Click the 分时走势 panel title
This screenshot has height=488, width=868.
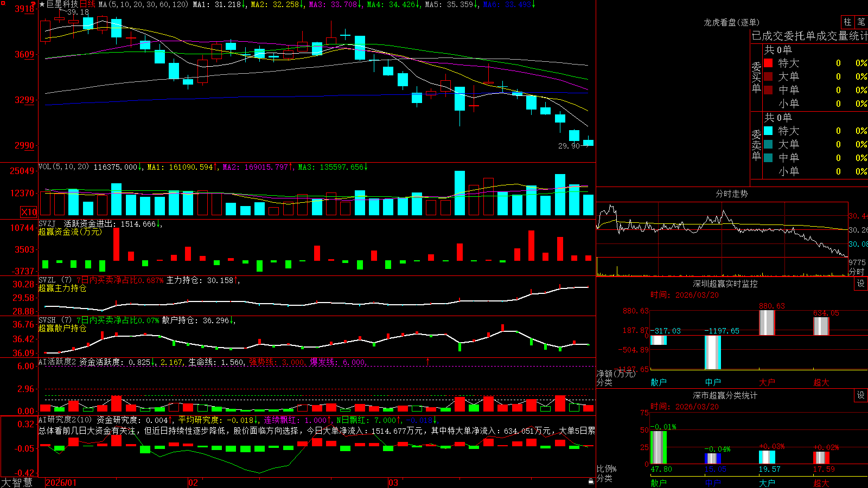click(x=732, y=194)
